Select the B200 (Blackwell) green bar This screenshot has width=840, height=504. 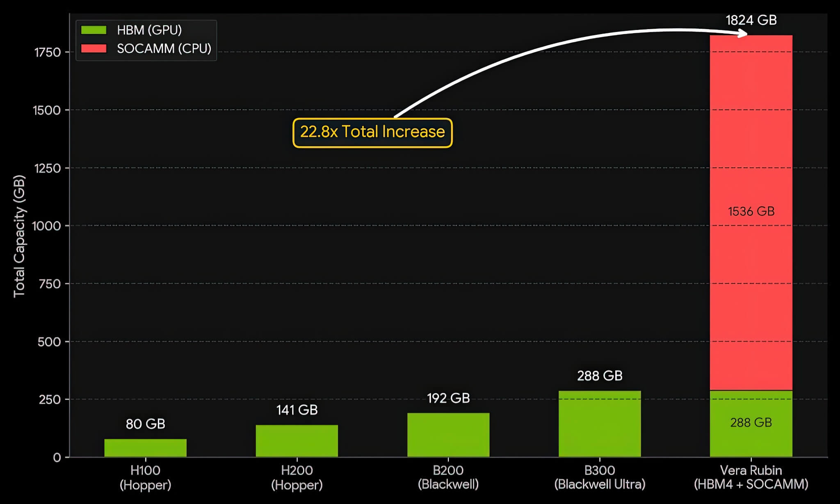[x=448, y=435]
